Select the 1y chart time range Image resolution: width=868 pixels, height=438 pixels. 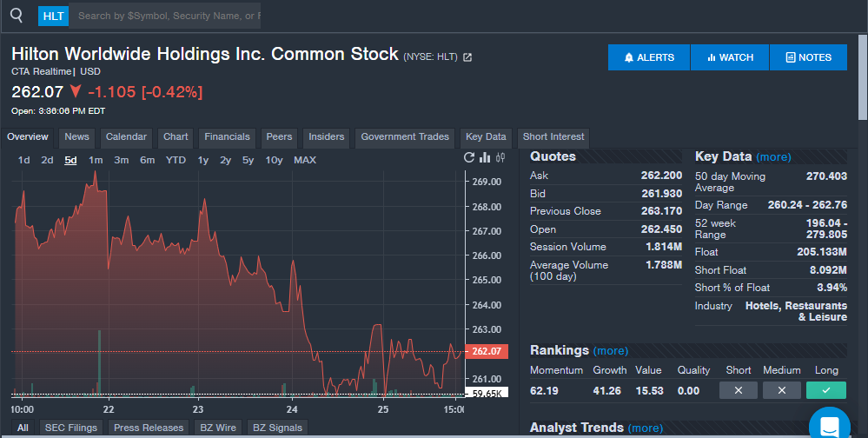pos(202,160)
